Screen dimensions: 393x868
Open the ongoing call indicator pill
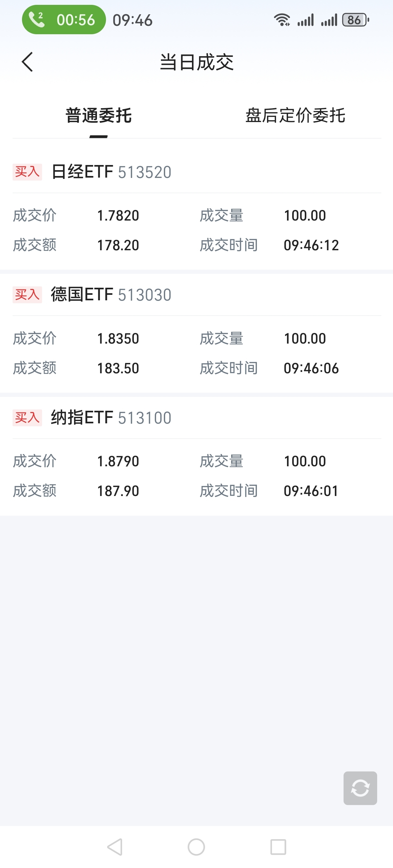tap(64, 20)
